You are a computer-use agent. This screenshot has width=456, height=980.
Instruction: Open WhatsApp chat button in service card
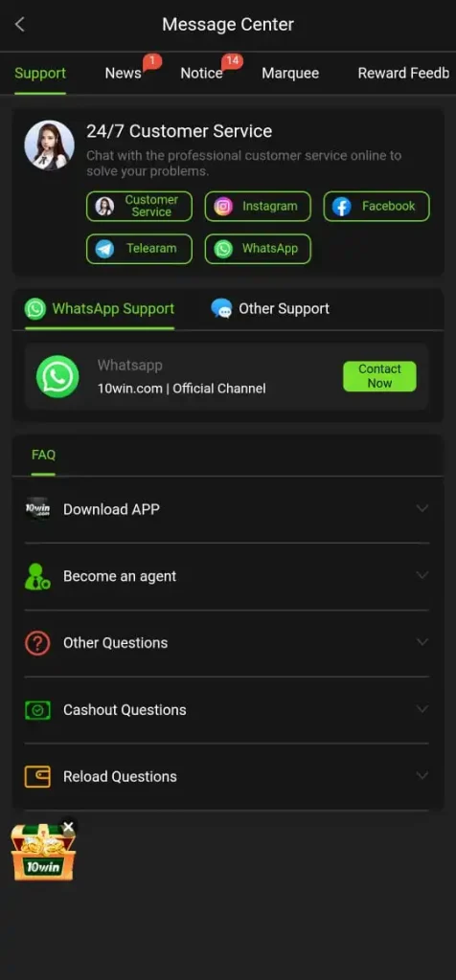(258, 249)
